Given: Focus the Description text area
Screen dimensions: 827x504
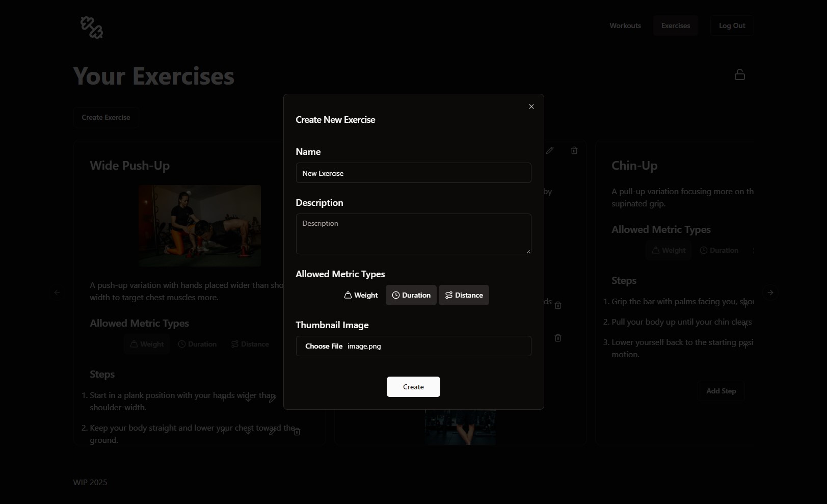Looking at the screenshot, I should [x=413, y=234].
